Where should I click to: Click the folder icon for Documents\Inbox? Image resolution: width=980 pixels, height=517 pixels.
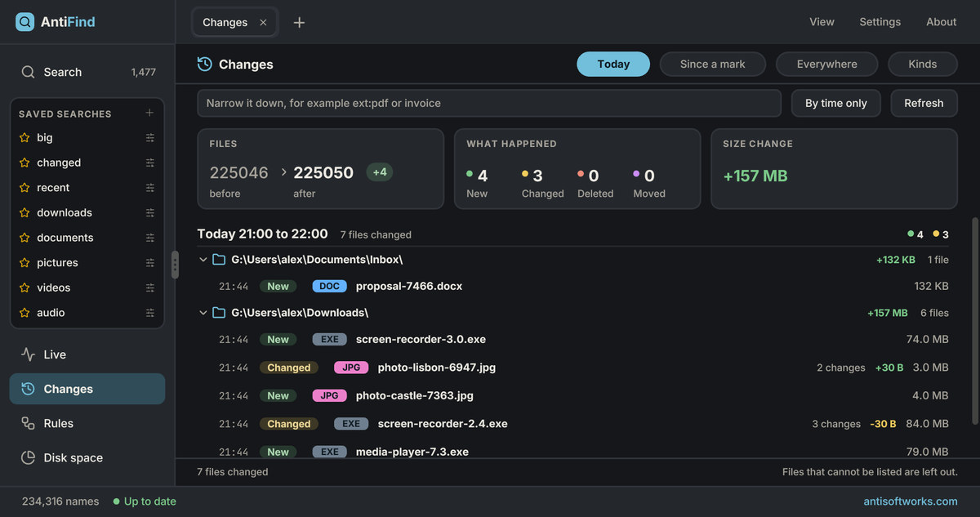click(x=219, y=260)
